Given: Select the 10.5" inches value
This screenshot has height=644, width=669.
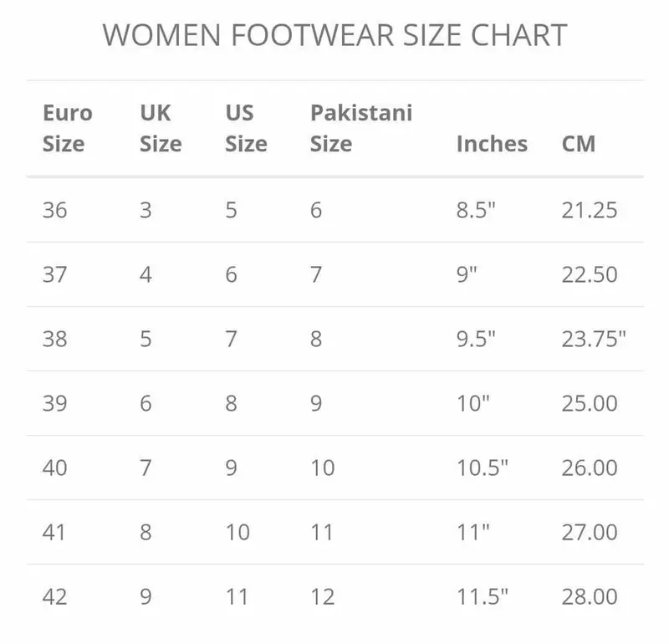Looking at the screenshot, I should coord(483,468).
